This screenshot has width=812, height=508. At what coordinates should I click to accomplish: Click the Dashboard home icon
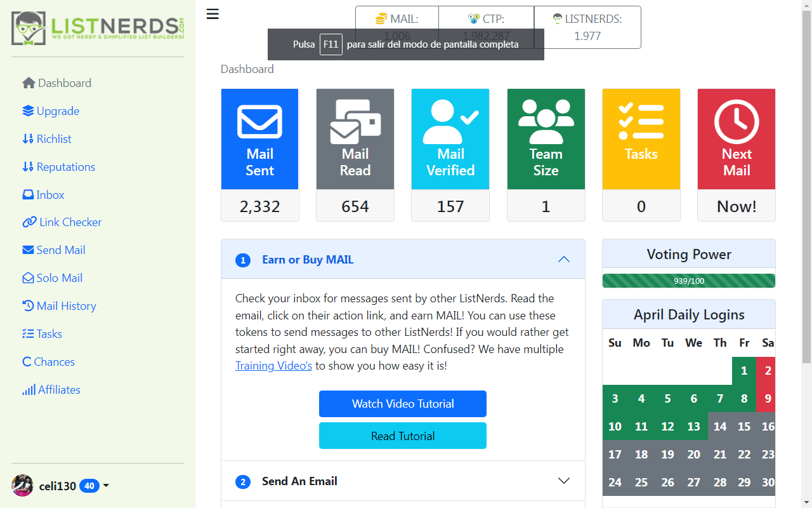point(29,83)
